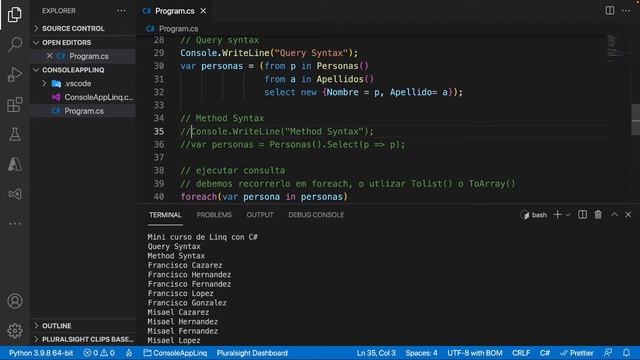
Task: Kill the terminal with trash icon
Action: click(x=598, y=215)
